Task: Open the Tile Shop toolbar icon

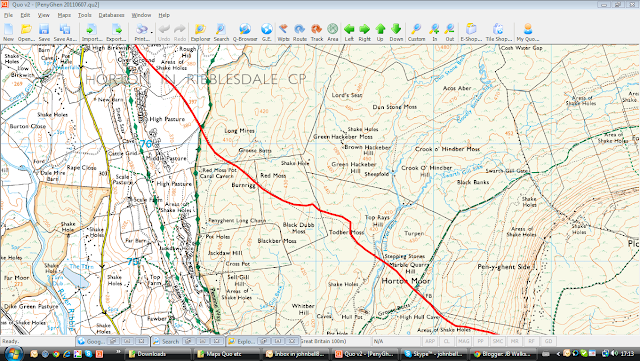Action: point(498,32)
